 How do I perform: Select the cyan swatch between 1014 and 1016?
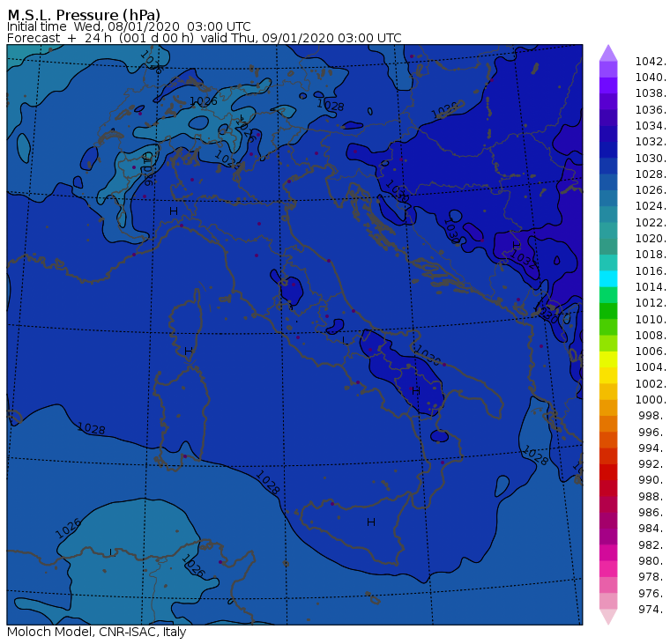click(608, 279)
